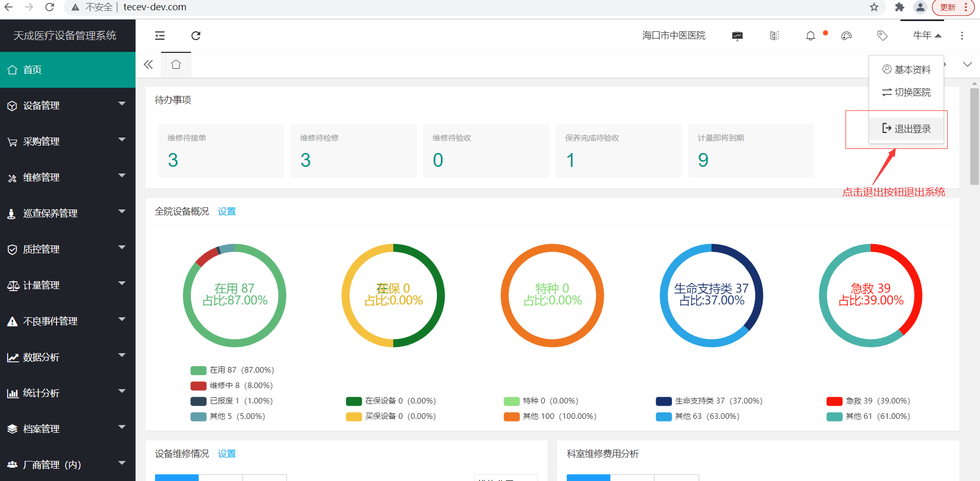Toggle 其他 63 legend swatch

664,416
